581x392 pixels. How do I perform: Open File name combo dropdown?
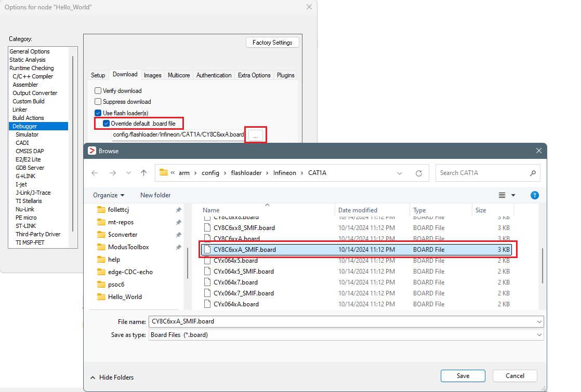539,322
